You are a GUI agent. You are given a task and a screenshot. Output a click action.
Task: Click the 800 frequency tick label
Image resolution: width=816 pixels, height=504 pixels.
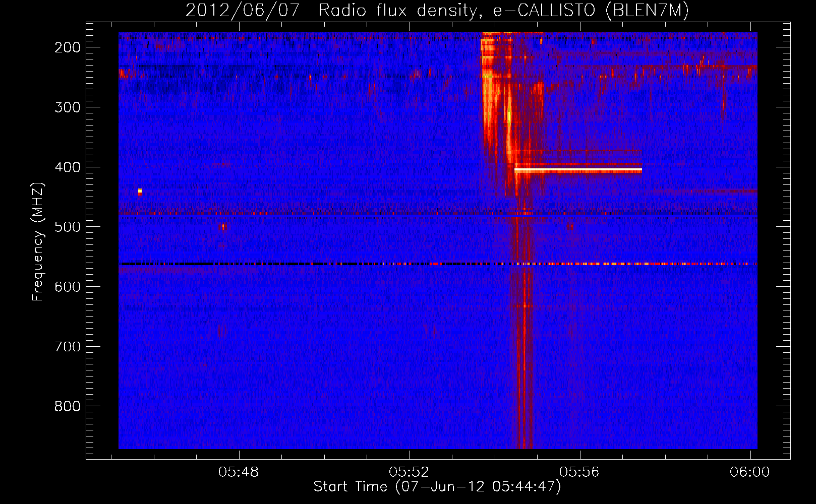coord(68,406)
